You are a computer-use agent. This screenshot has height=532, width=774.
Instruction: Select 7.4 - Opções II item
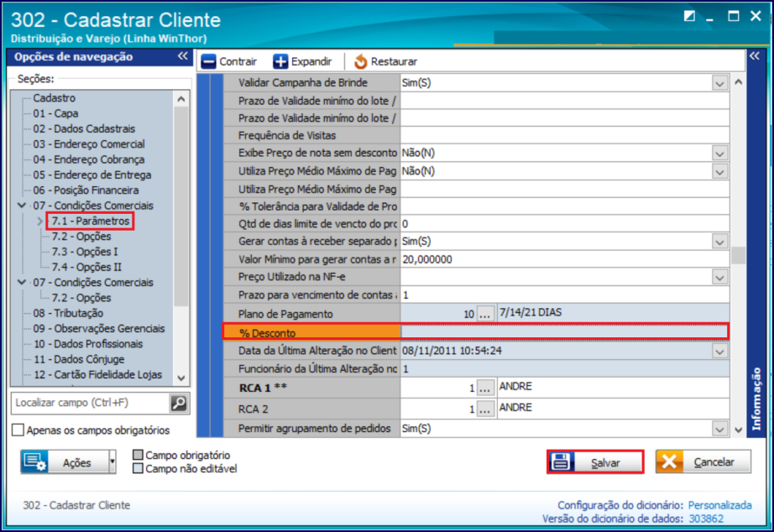[x=86, y=267]
